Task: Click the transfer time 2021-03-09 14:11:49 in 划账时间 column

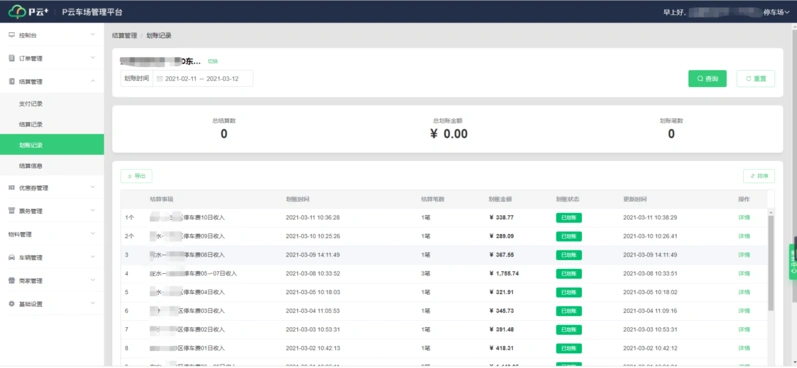Action: (x=313, y=255)
